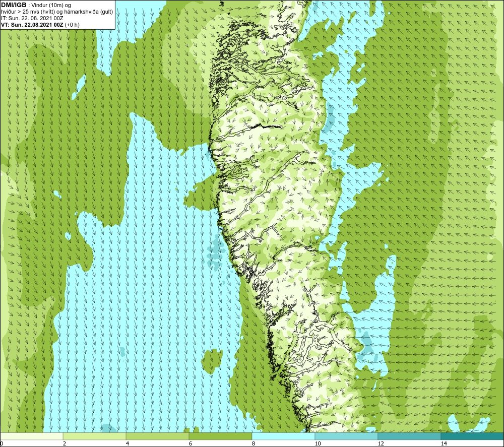
Task: Click the legend label '0'
Action: coord(2,443)
